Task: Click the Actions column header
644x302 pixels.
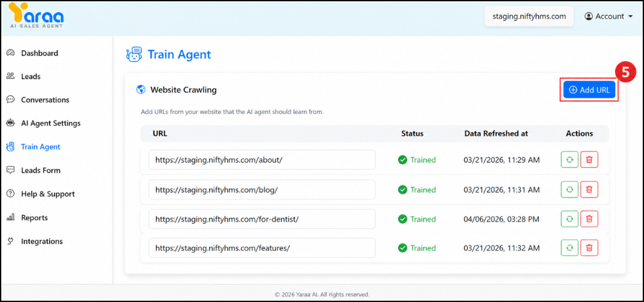Action: [579, 133]
